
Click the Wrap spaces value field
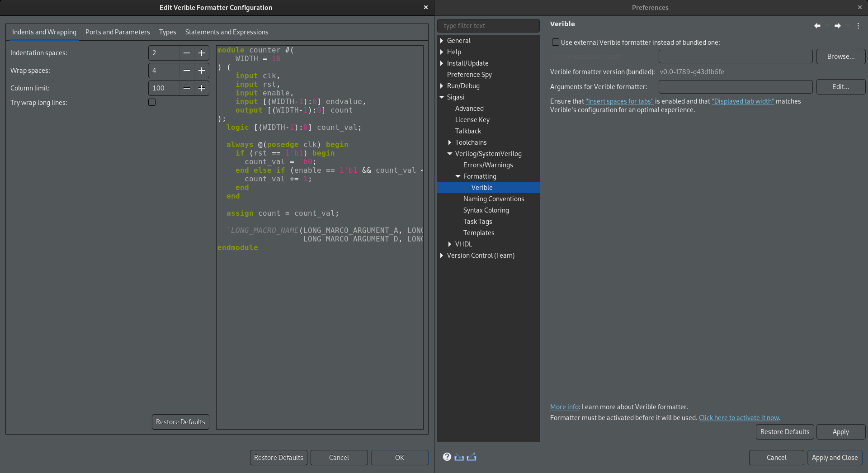click(164, 71)
